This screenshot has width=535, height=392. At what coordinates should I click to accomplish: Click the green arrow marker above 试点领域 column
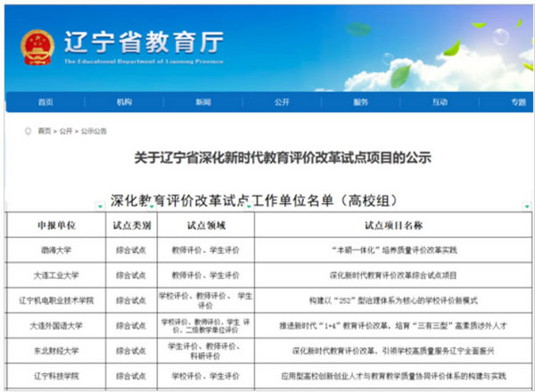click(249, 206)
